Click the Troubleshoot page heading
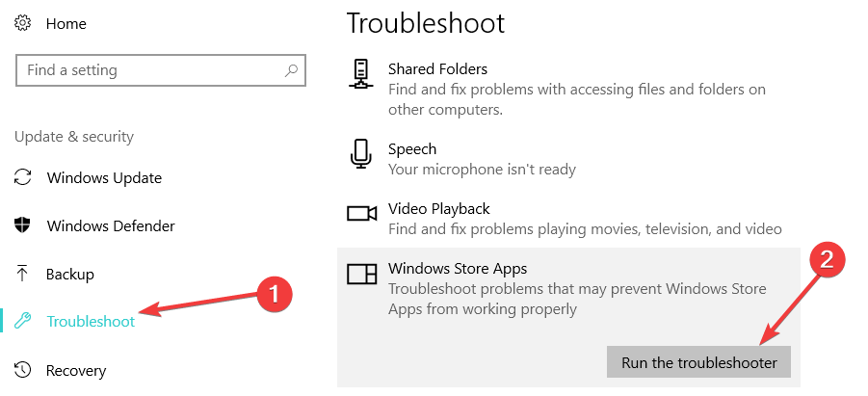This screenshot has height=396, width=868. pyautogui.click(x=426, y=23)
